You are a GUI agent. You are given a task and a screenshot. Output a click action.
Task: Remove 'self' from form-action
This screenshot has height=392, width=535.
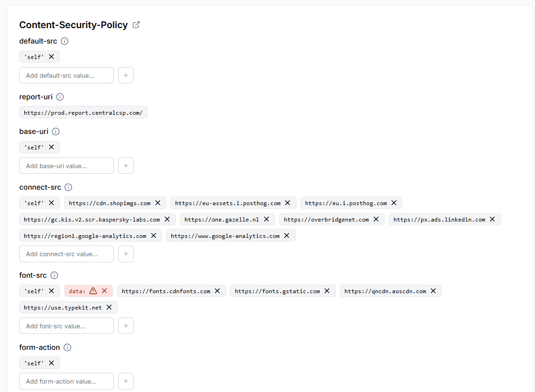tap(52, 362)
